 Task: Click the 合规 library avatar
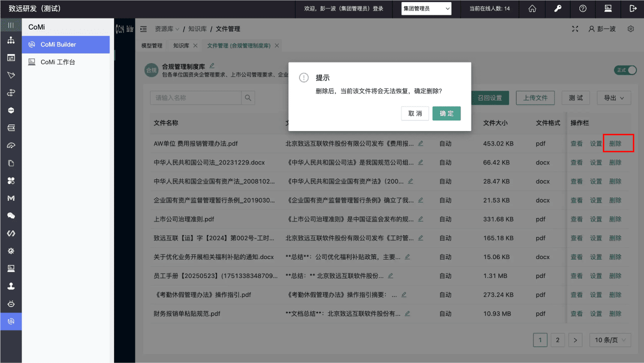pyautogui.click(x=151, y=70)
